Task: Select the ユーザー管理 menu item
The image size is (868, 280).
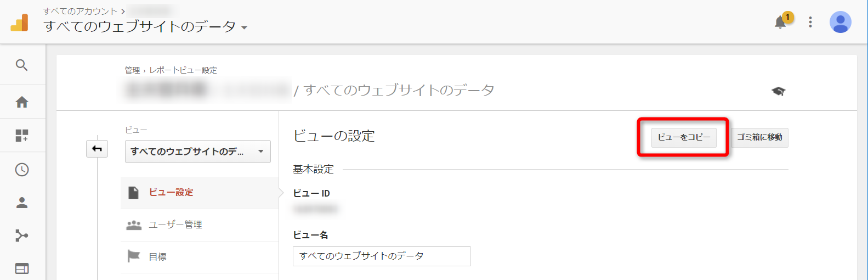Action: [175, 225]
